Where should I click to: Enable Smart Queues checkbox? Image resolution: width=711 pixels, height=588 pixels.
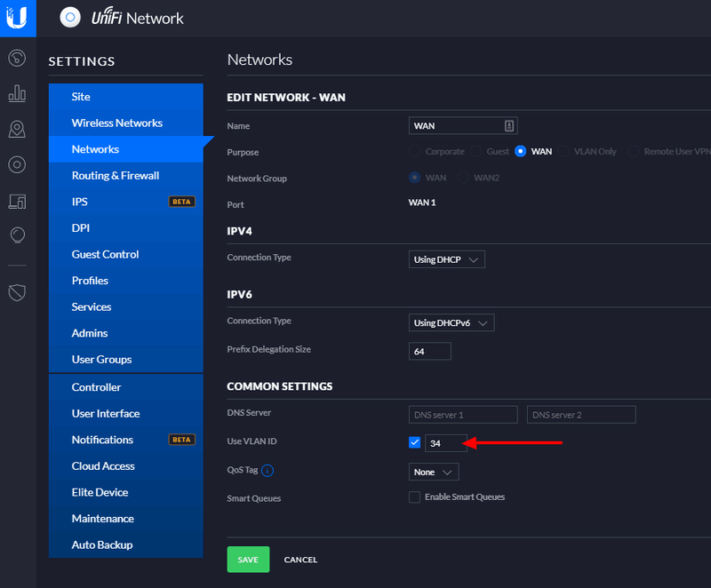coord(414,497)
